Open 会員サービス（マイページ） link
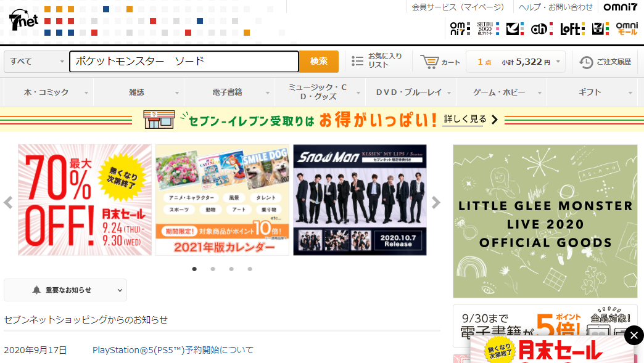The height and width of the screenshot is (363, 644). click(458, 7)
